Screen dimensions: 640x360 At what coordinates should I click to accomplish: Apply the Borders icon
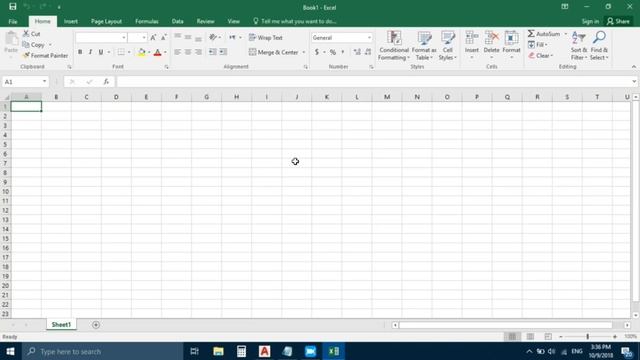(121, 52)
